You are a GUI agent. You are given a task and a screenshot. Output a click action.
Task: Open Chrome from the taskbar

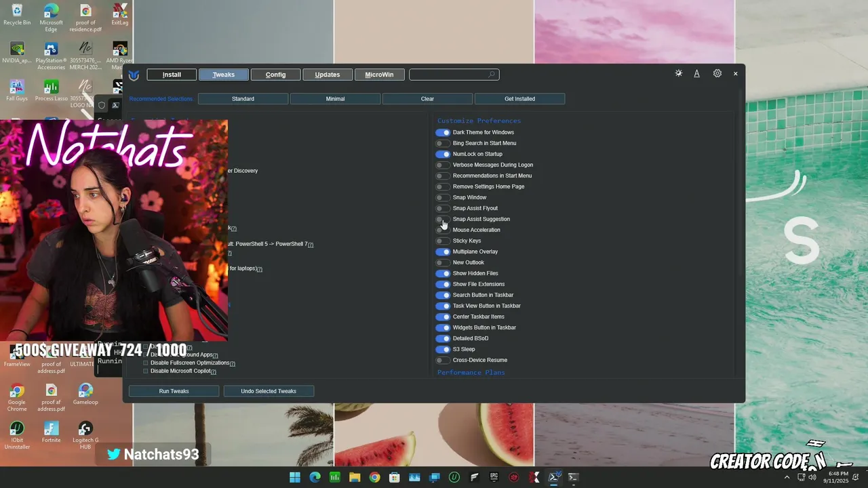(x=374, y=477)
